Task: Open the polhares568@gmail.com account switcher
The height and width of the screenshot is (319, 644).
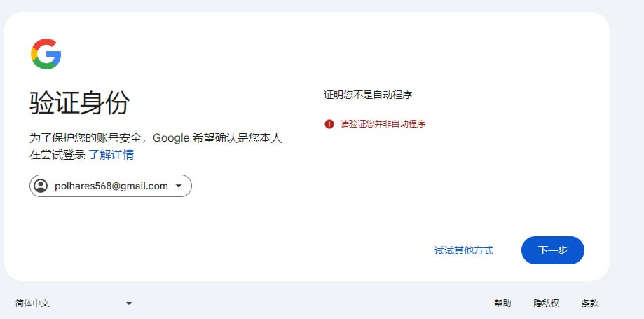Action: coord(111,186)
